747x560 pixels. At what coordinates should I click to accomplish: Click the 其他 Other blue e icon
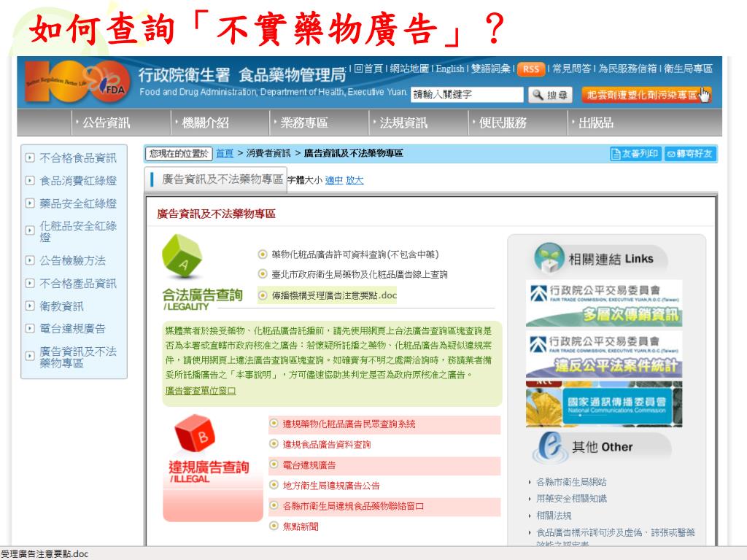coord(551,447)
